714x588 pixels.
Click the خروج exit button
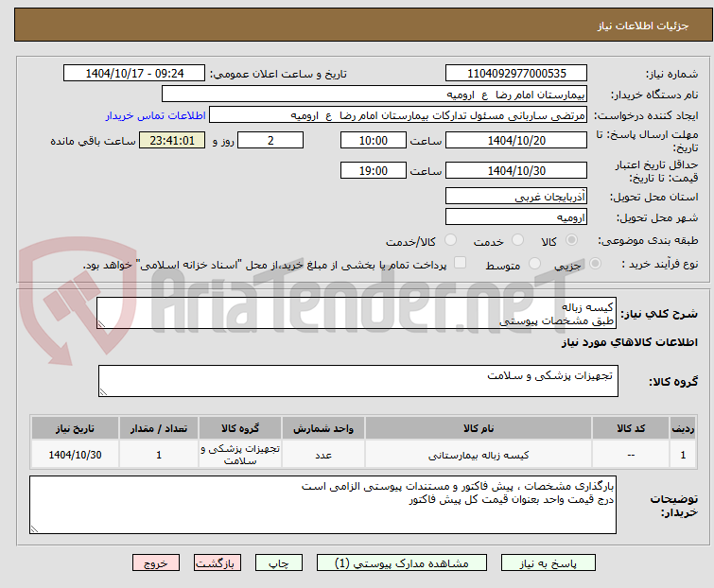tap(156, 563)
